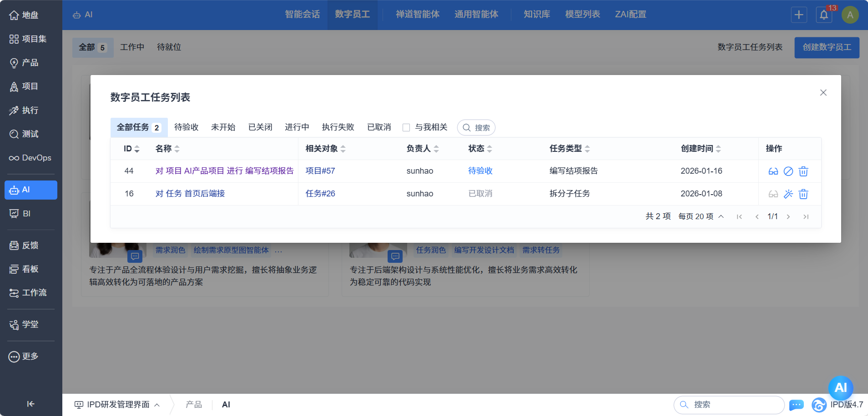Click the cancel icon for task 44

788,171
